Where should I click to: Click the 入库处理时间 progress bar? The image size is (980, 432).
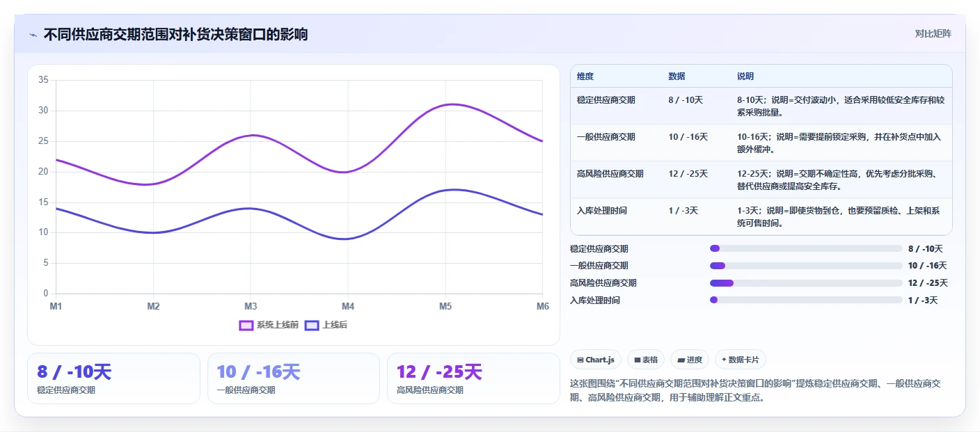tap(806, 300)
